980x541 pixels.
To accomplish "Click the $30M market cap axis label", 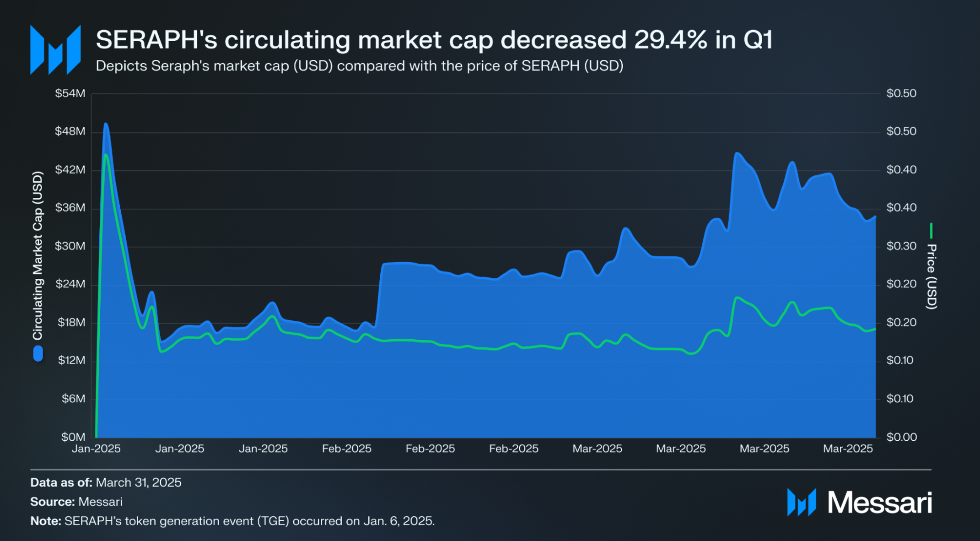I will tap(70, 246).
